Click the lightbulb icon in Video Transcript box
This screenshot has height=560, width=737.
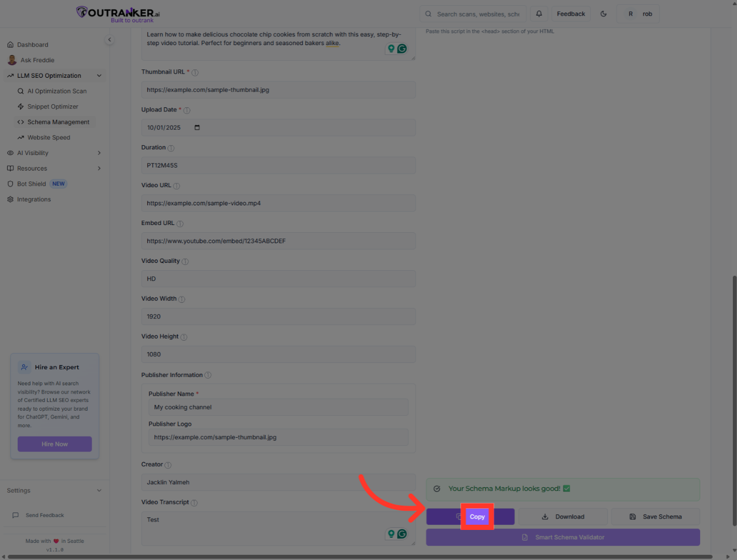tap(391, 534)
